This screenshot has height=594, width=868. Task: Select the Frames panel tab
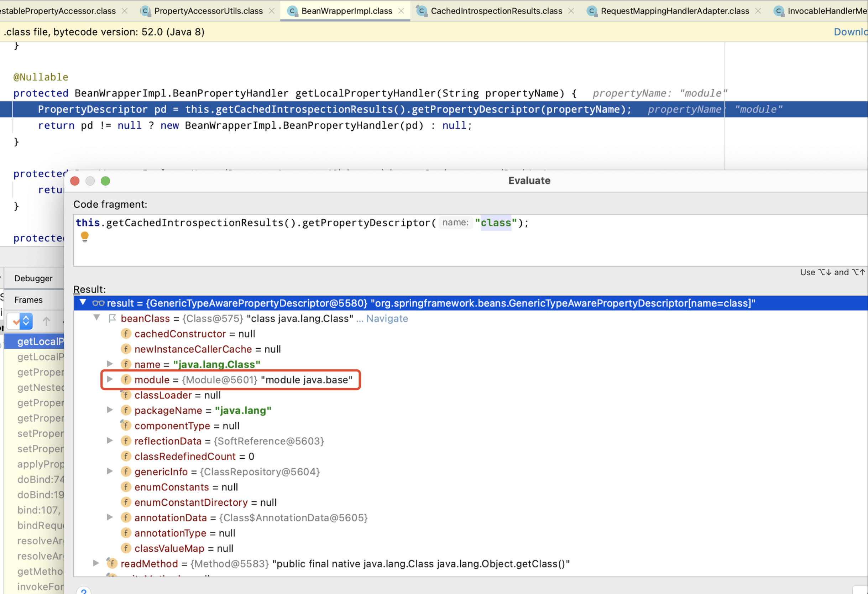coord(28,299)
